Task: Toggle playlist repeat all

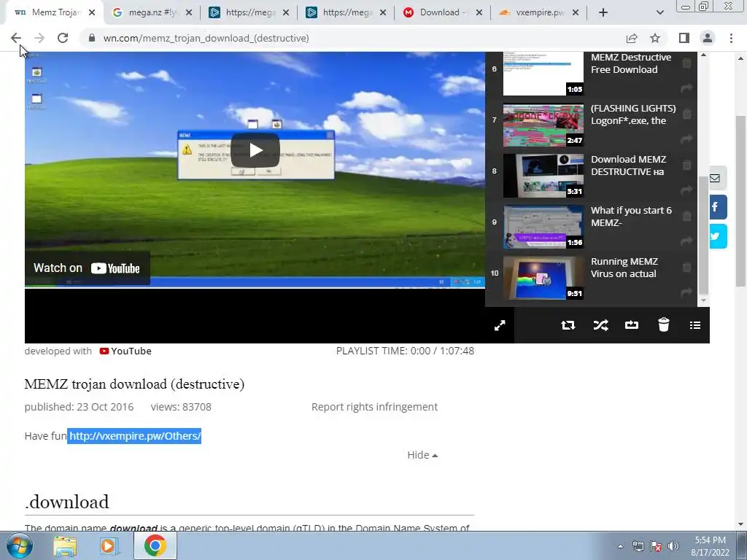Action: coord(568,325)
